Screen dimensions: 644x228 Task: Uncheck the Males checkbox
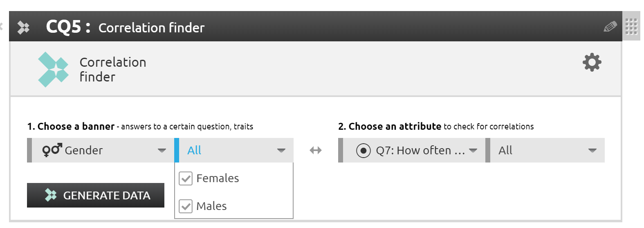click(186, 206)
